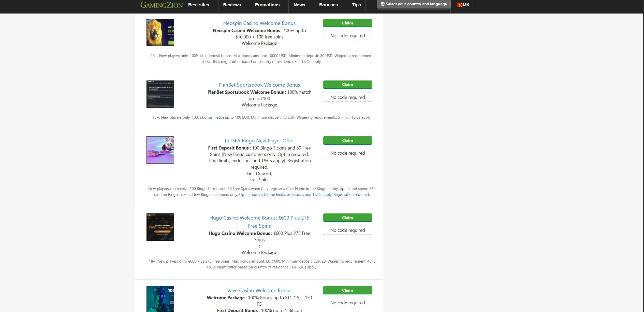Image resolution: width=644 pixels, height=312 pixels.
Task: Open the Neospin Casino Welcome Bonus title link
Action: (259, 23)
